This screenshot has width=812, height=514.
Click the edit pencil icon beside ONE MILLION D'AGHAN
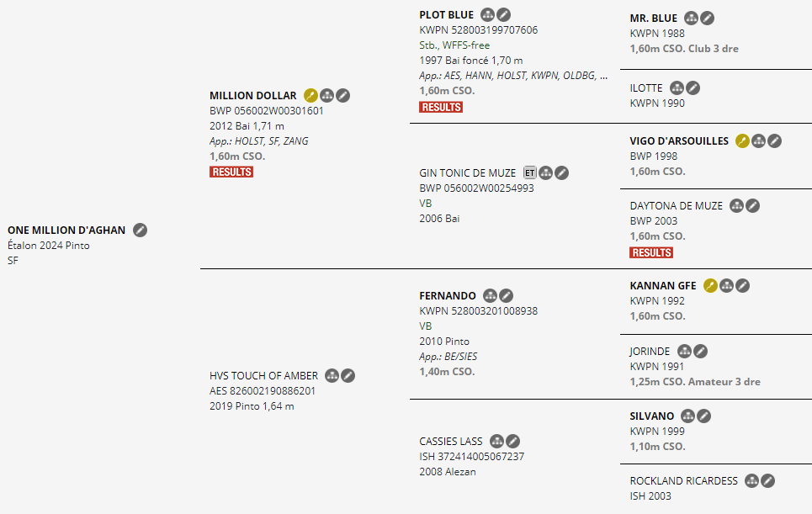click(140, 230)
